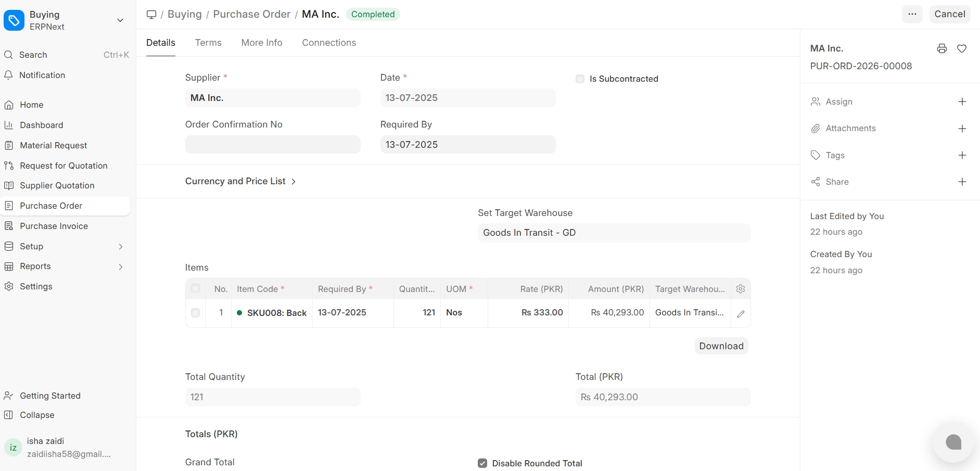This screenshot has width=980, height=471.
Task: Open the three-dots more actions menu
Action: (x=912, y=14)
